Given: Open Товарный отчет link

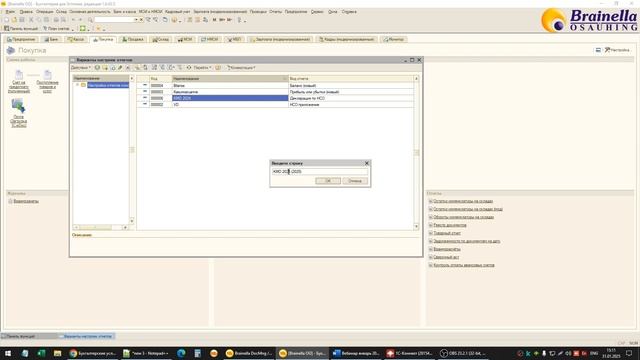Looking at the screenshot, I should pos(447,233).
